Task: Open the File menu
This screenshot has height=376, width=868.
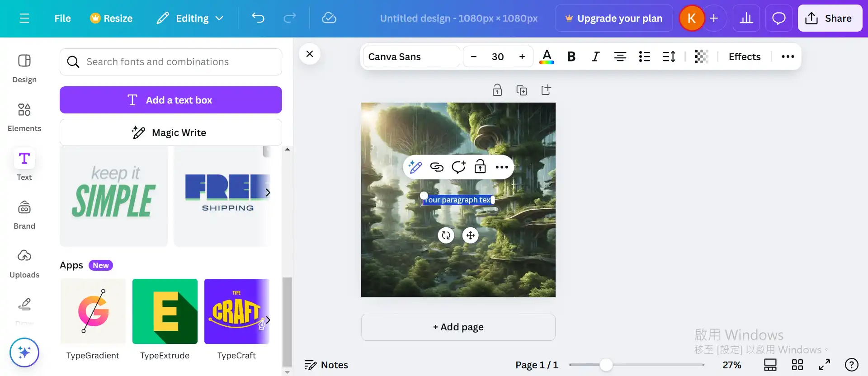Action: [x=62, y=18]
